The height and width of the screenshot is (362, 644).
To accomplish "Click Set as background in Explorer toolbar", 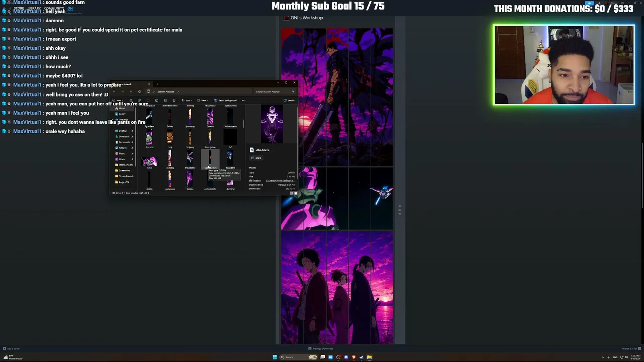I will point(225,100).
